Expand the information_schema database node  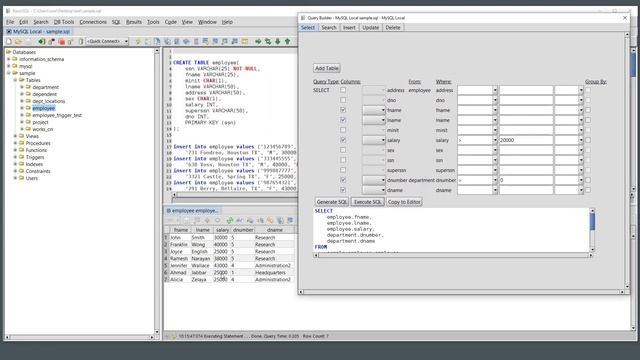tap(9, 59)
